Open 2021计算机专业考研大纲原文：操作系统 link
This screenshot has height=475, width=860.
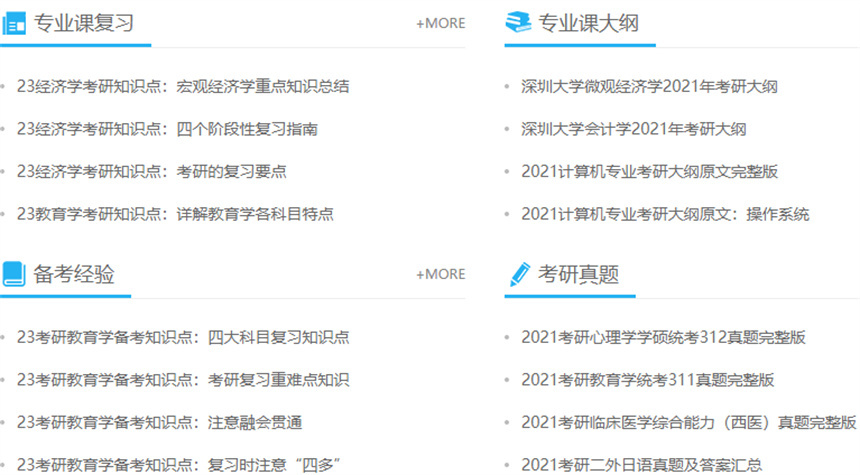tap(665, 214)
